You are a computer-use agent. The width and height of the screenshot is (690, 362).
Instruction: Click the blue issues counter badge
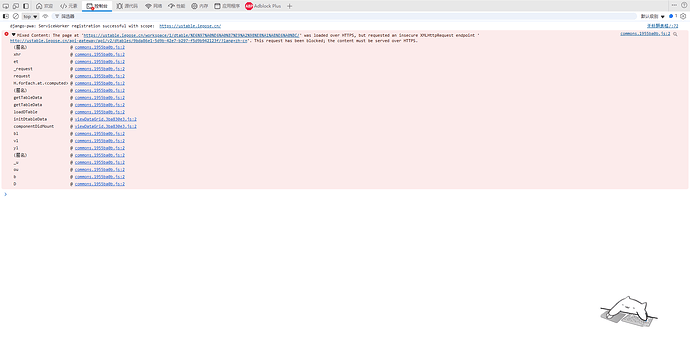click(x=673, y=16)
